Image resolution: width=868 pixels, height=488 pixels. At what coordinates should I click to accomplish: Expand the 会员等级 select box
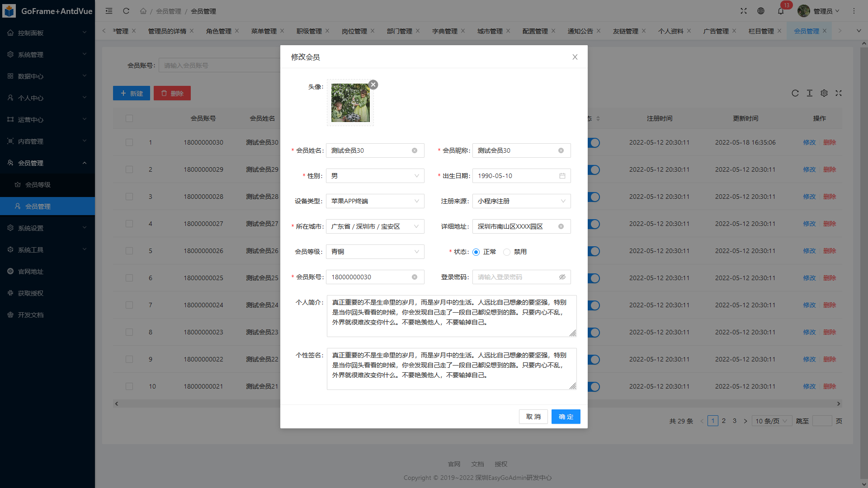coord(375,252)
